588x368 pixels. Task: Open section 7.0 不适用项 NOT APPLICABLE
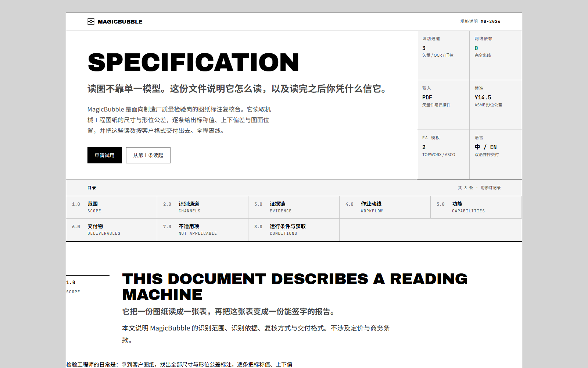coord(203,230)
